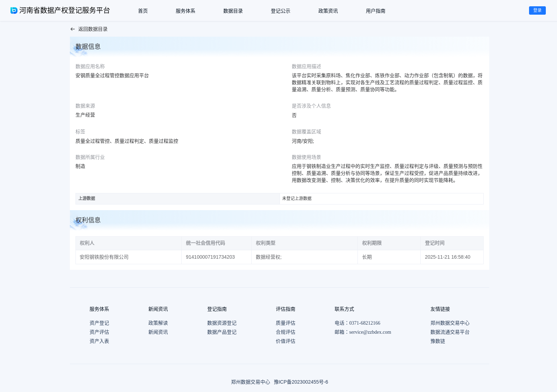Screen dimensions: 557x392
Task: Click footer heading 登记指南
Action: pyautogui.click(x=217, y=309)
